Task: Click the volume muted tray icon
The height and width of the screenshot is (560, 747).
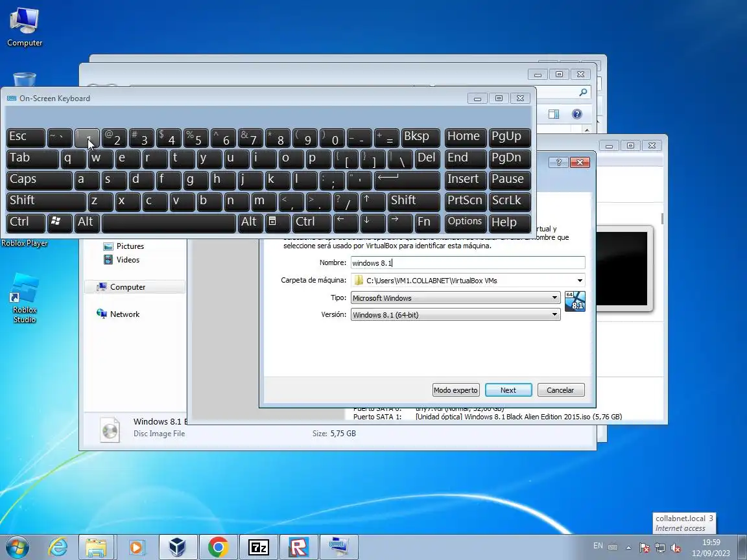Action: click(675, 548)
